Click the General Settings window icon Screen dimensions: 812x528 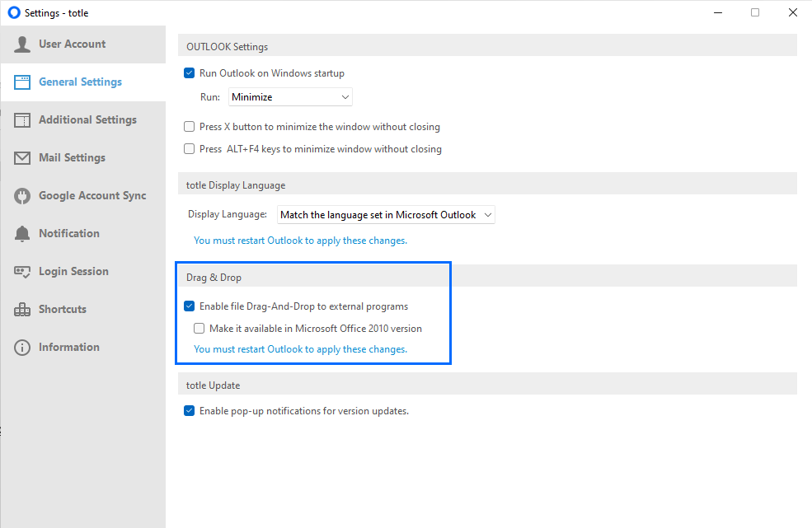(21, 82)
